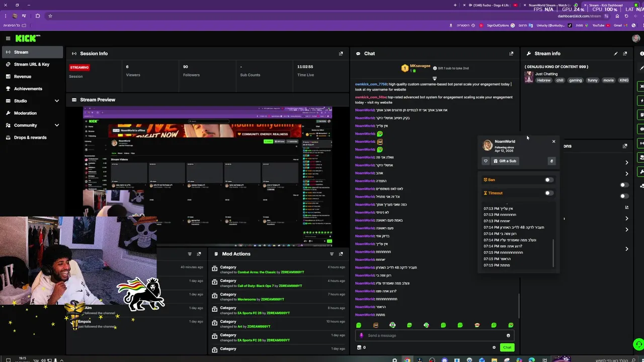Select the brown face emote in the emote row
Viewport: 644px width, 362px height.
click(x=375, y=325)
